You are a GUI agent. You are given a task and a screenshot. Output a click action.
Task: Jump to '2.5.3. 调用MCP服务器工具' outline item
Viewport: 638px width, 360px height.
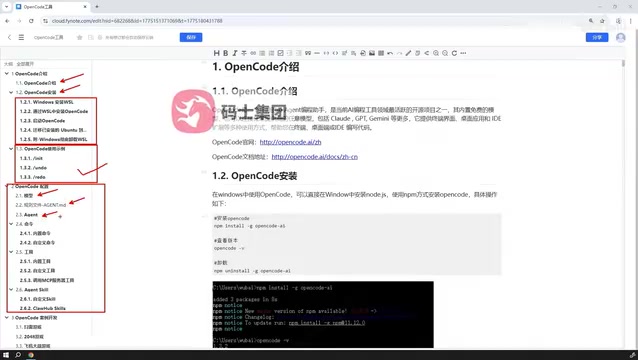point(47,280)
